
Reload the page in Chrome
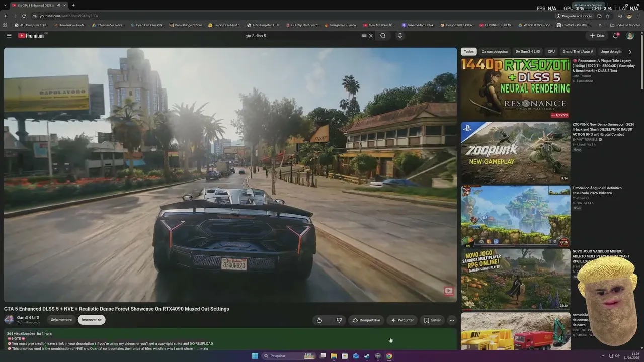pyautogui.click(x=24, y=16)
